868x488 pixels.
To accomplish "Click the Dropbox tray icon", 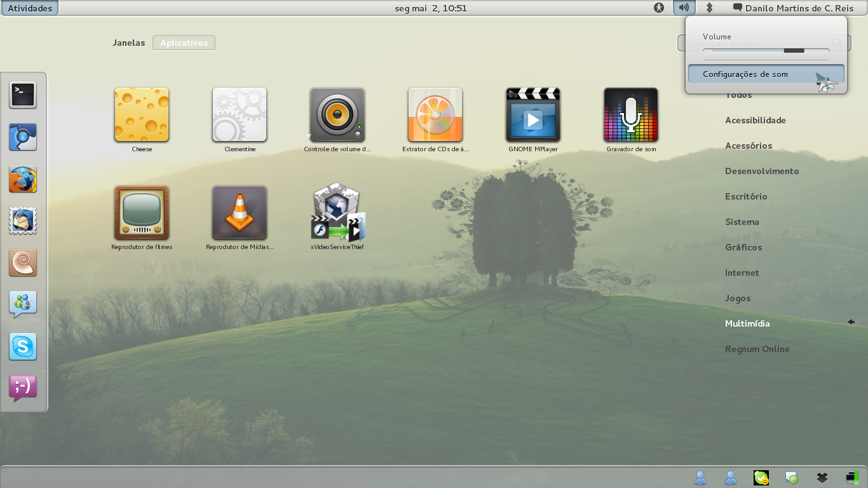I will (x=822, y=477).
